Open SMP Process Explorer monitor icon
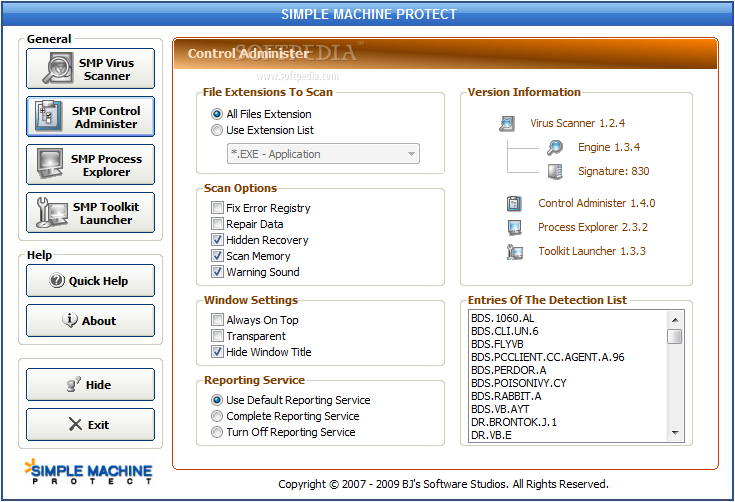The image size is (735, 502). click(50, 164)
